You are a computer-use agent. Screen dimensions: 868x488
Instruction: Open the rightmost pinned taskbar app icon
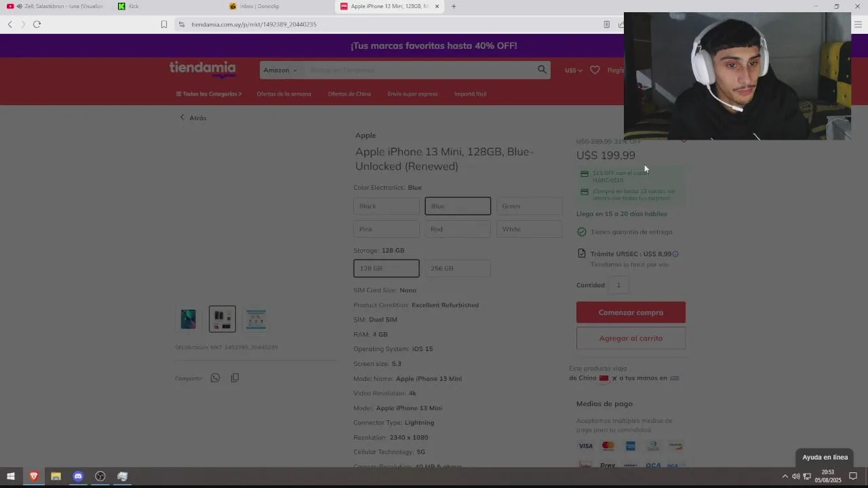(122, 476)
